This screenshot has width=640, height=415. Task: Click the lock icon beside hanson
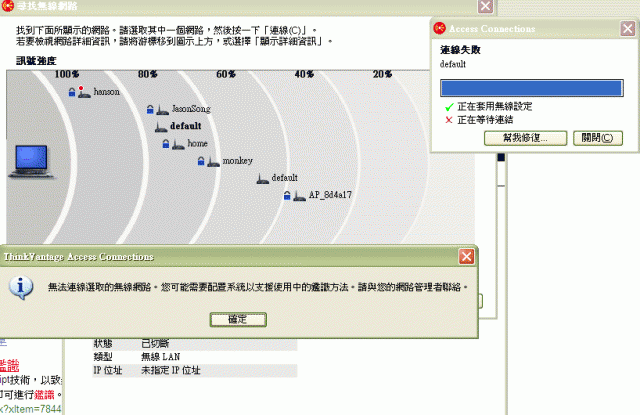pyautogui.click(x=72, y=92)
